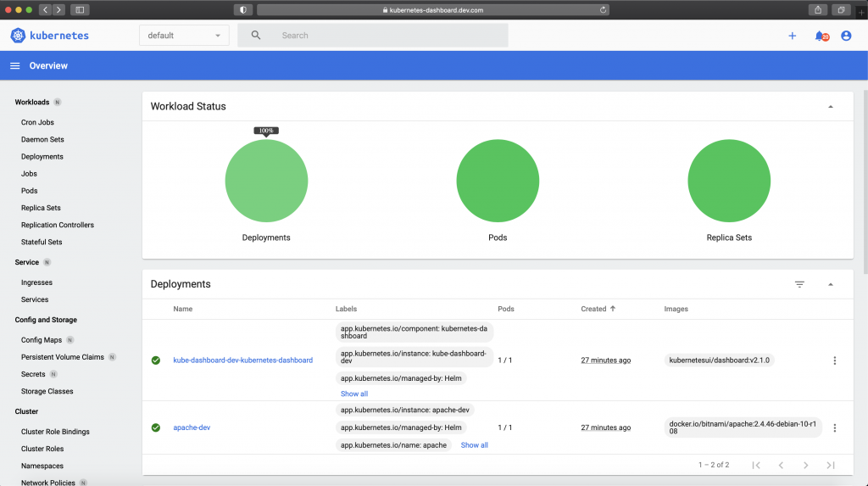Open Secrets in sidebar
The image size is (868, 486).
tap(33, 375)
